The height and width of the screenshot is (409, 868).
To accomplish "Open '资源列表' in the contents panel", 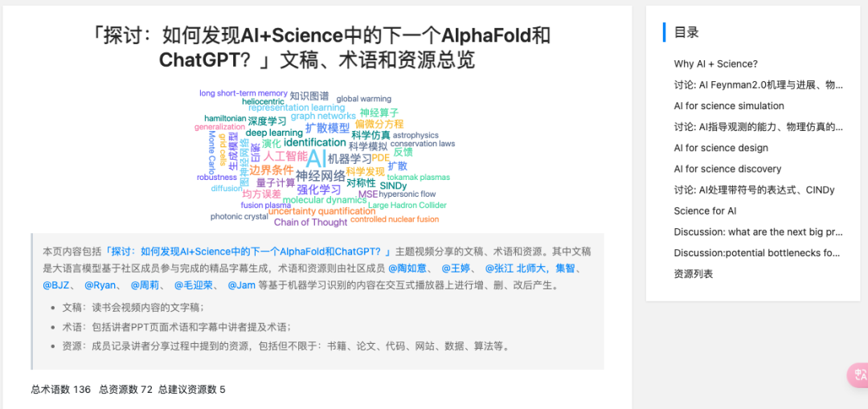I will [x=693, y=274].
